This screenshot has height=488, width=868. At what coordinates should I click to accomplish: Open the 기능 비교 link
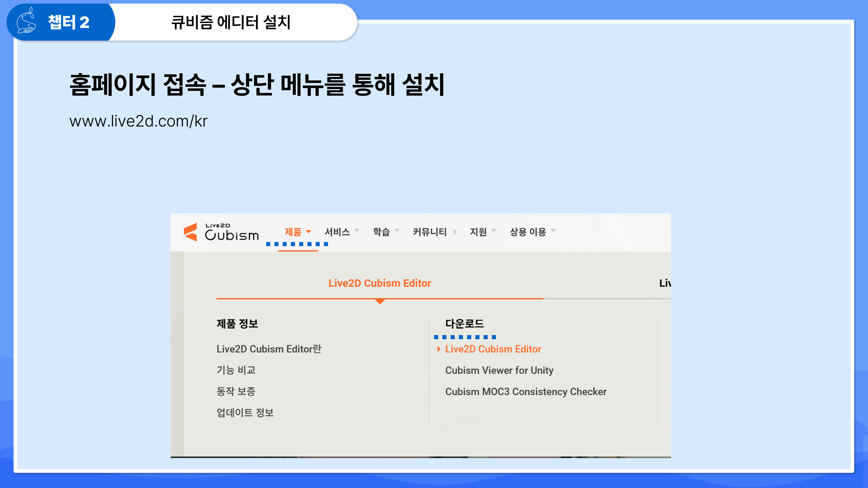click(x=236, y=370)
